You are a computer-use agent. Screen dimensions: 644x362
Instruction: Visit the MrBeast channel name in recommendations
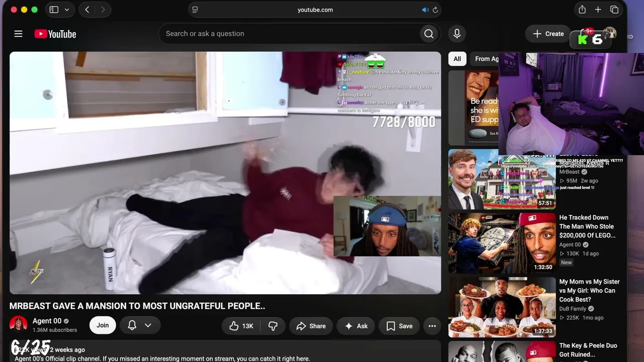[x=570, y=172]
